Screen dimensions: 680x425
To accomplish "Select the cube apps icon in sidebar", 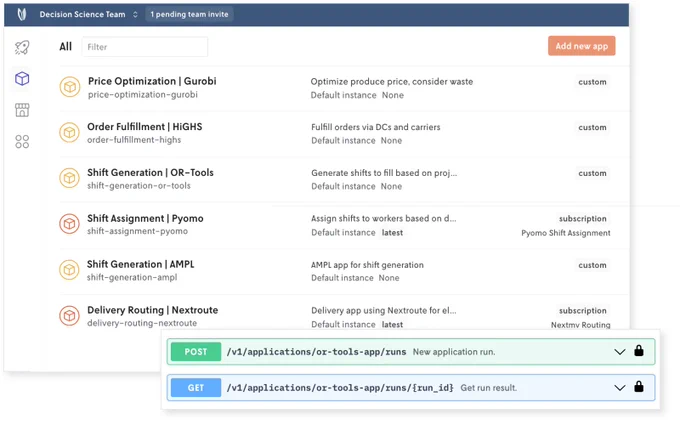I will (x=22, y=78).
